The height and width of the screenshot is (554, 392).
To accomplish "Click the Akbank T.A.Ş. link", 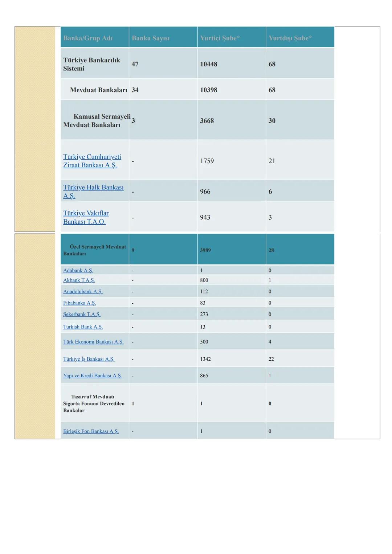I will pos(79,280).
